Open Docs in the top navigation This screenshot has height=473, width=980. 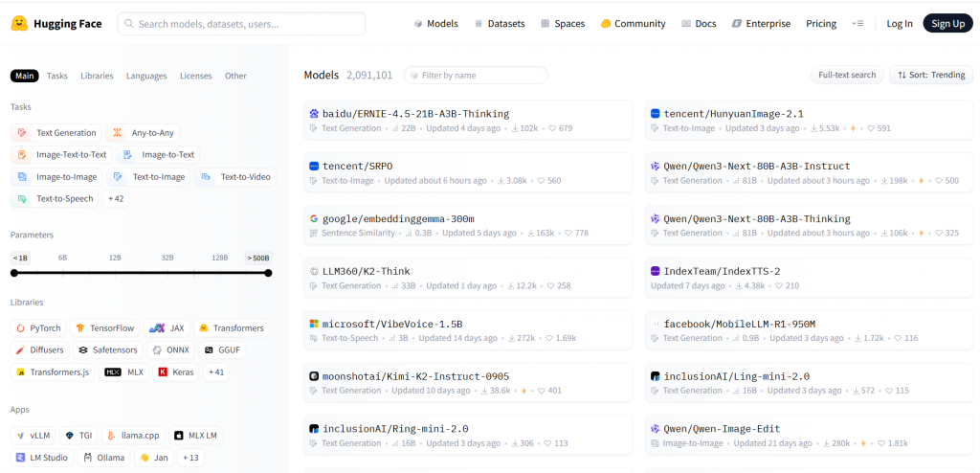tap(699, 24)
